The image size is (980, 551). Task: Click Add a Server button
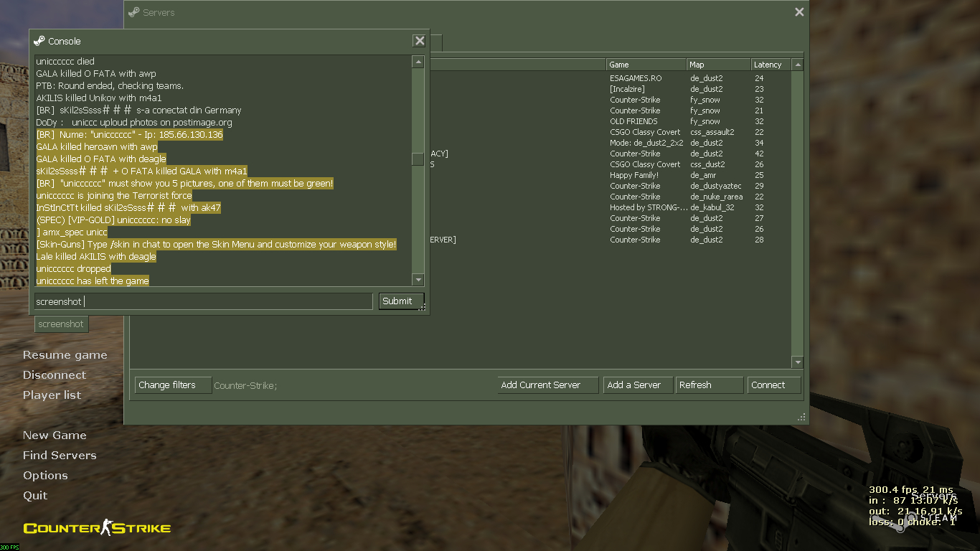638,385
